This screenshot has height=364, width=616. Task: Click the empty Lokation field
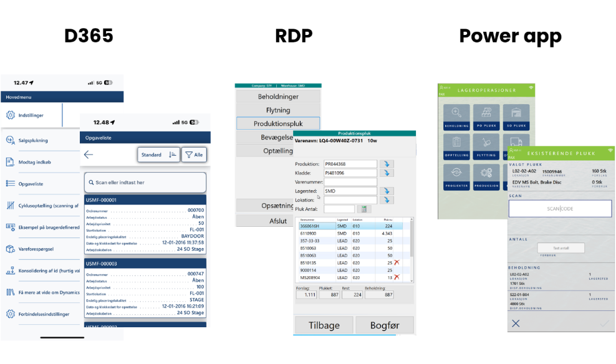pyautogui.click(x=350, y=200)
